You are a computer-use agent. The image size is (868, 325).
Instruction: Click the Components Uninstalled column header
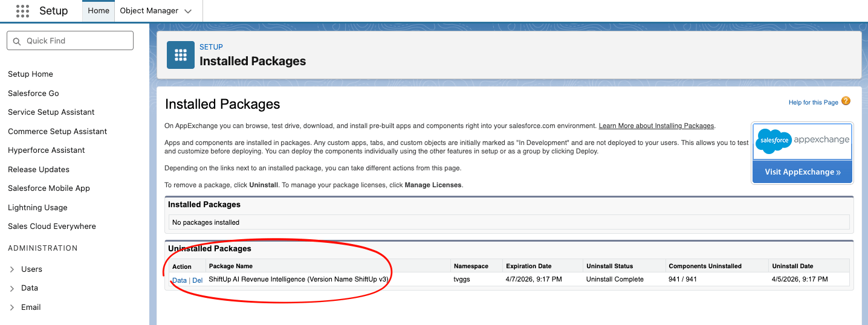pos(705,266)
